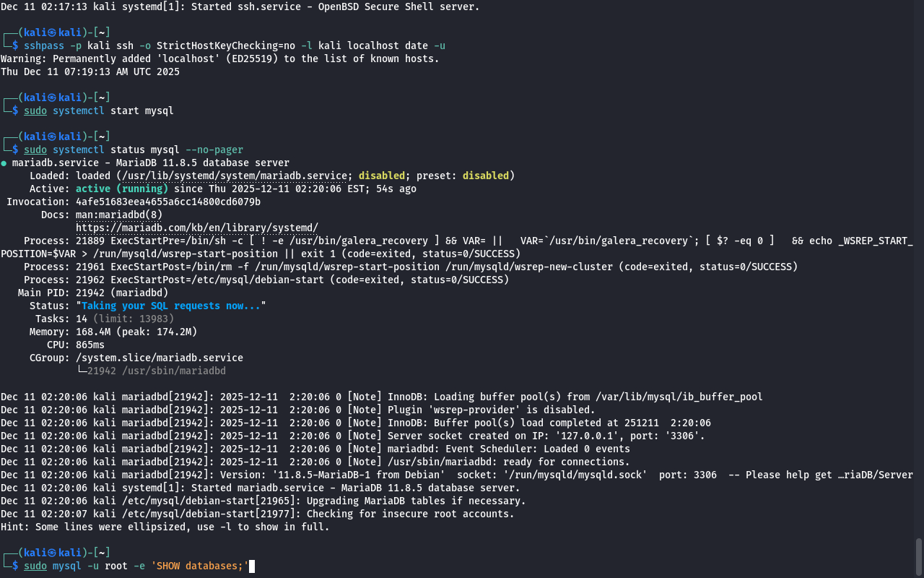The width and height of the screenshot is (924, 578).
Task: Click the underlined sudo in 'systemctl start mysql'
Action: 35,111
